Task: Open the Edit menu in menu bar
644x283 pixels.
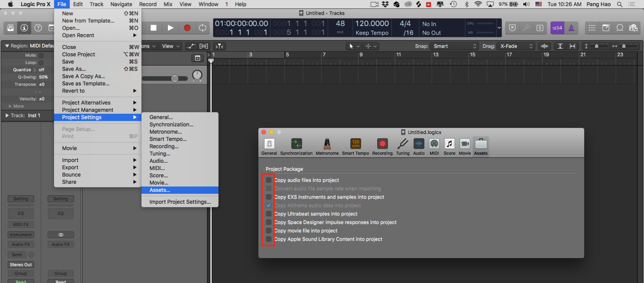Action: coord(78,4)
